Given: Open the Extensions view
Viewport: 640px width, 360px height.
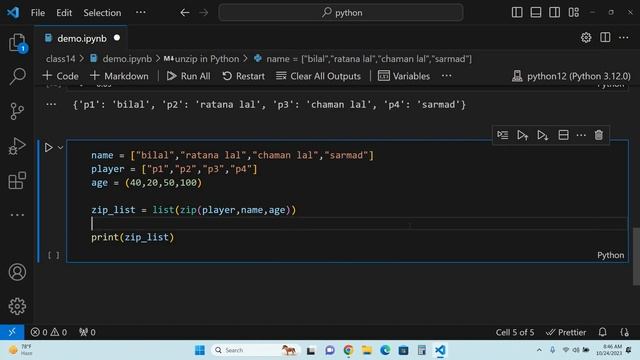Looking at the screenshot, I should coord(17,180).
